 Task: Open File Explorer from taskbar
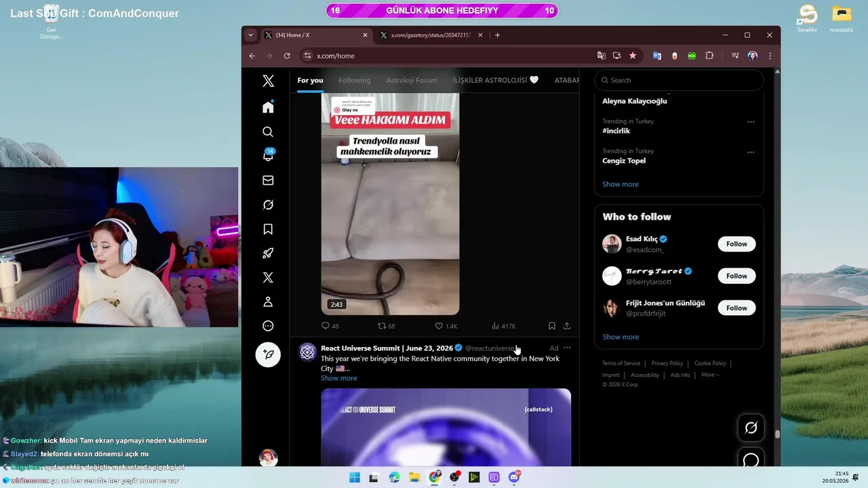tap(414, 477)
